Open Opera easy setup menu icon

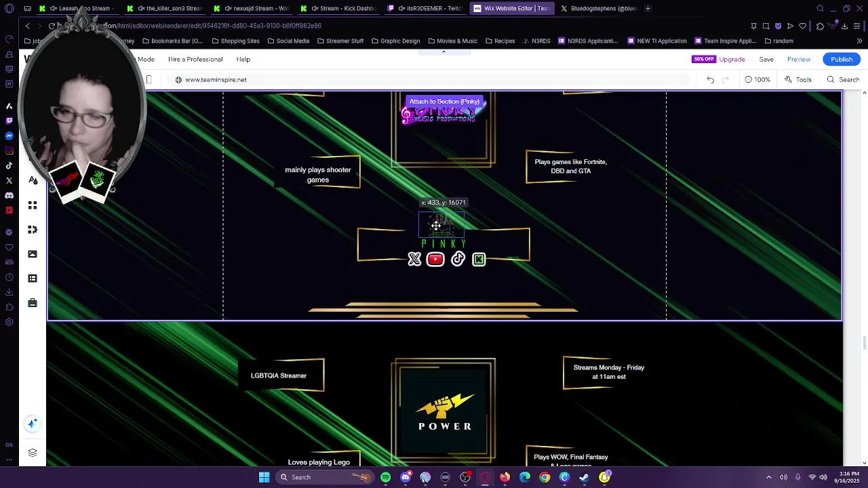[x=859, y=26]
